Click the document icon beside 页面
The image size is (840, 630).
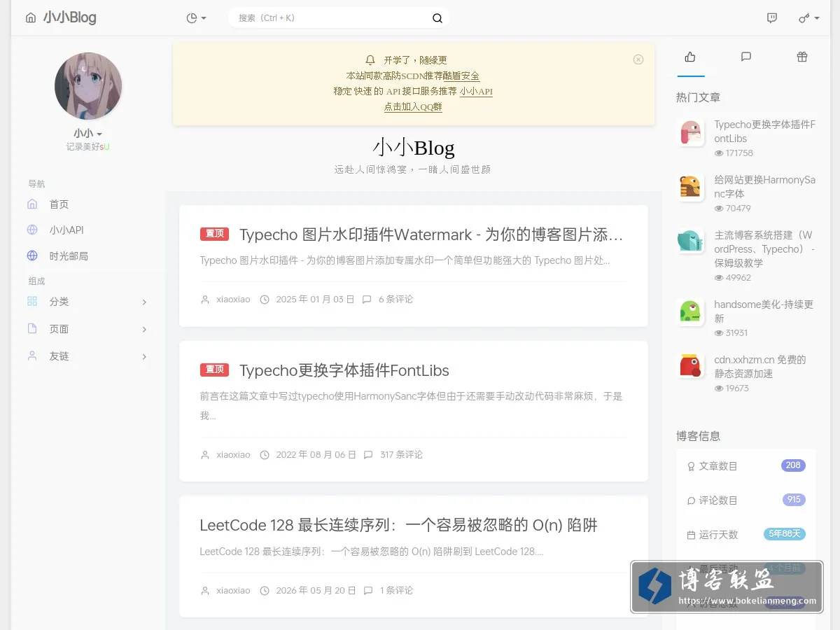tap(32, 328)
